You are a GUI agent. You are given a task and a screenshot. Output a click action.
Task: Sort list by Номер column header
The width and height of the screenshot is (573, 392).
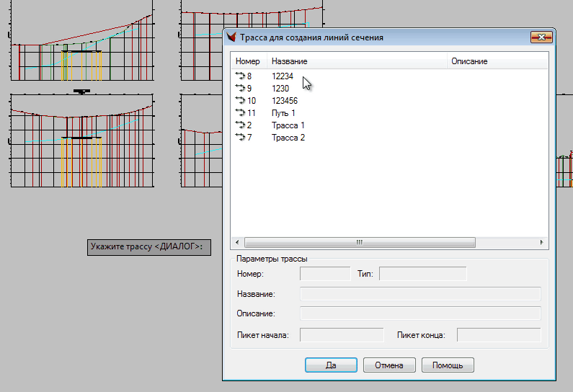[x=248, y=61]
